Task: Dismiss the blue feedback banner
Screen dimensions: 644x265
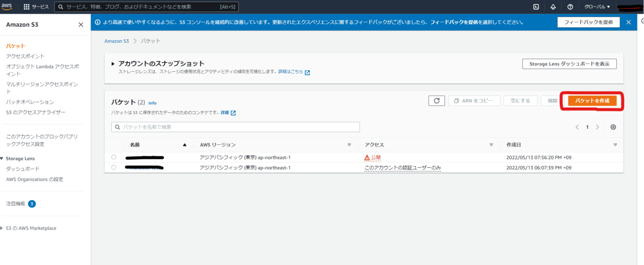Action: click(628, 22)
